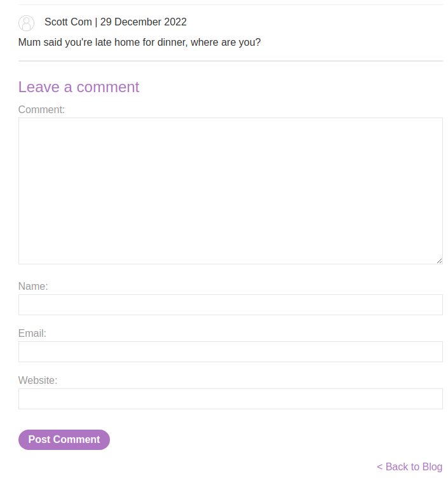448x483 pixels.
Task: Click the 'Email:' field label
Action: 32,333
